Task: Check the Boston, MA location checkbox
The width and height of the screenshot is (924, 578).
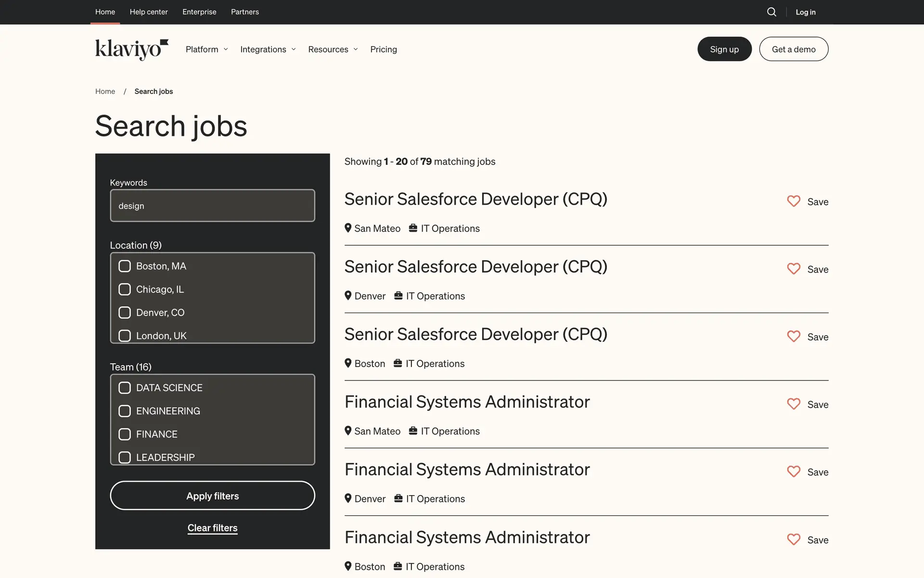Action: click(x=125, y=266)
